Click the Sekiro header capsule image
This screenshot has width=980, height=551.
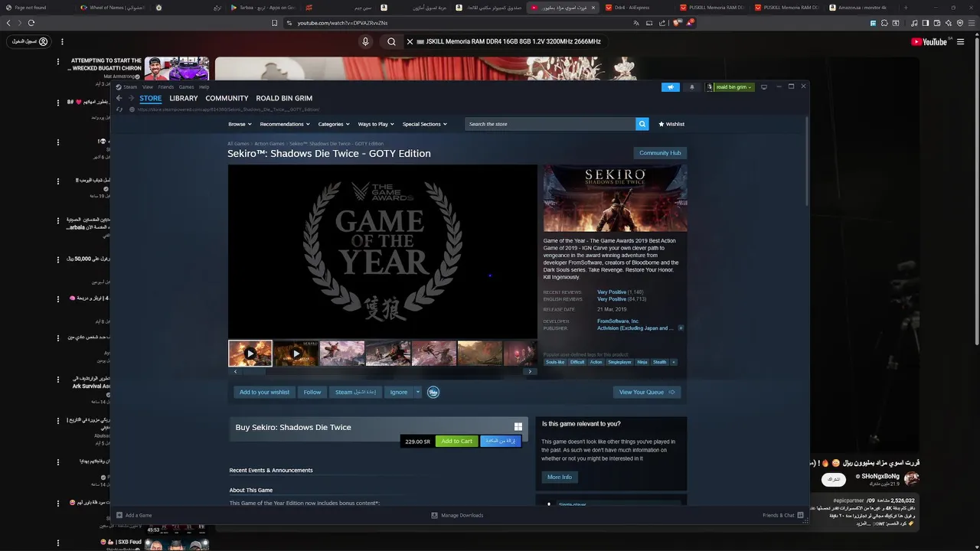pyautogui.click(x=616, y=198)
